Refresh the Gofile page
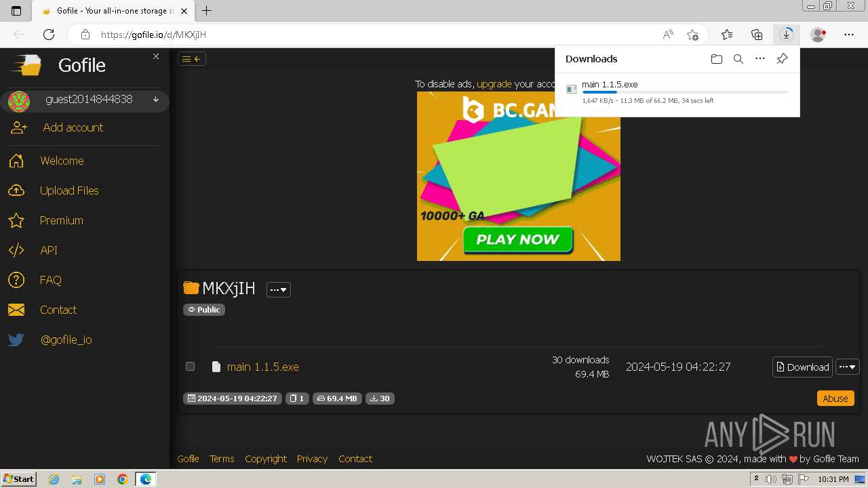868x488 pixels. pyautogui.click(x=49, y=35)
